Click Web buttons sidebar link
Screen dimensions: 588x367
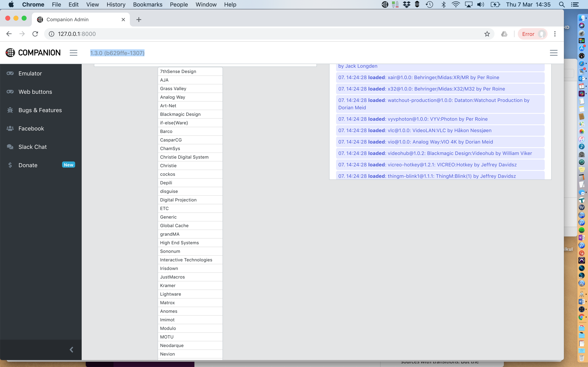coord(35,92)
